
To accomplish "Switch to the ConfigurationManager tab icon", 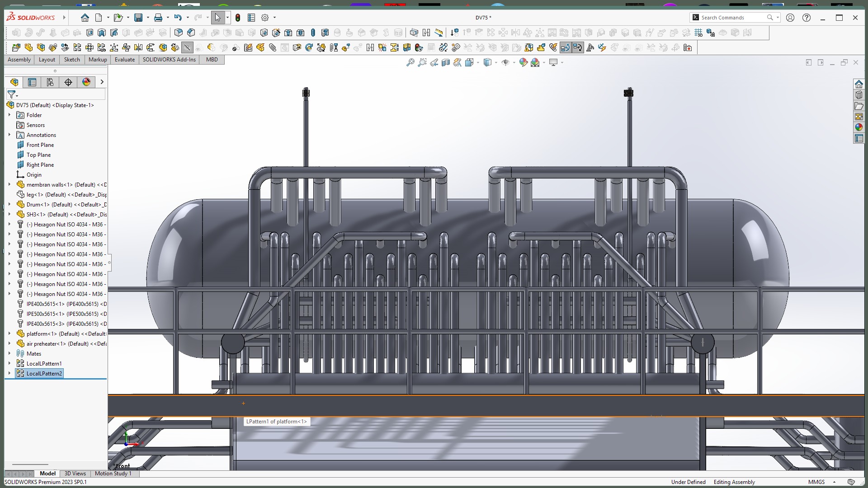I will [x=50, y=82].
